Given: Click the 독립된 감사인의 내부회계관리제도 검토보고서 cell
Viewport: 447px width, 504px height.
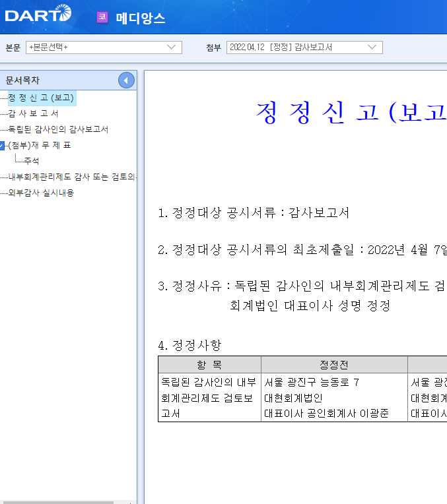Looking at the screenshot, I should (209, 398).
